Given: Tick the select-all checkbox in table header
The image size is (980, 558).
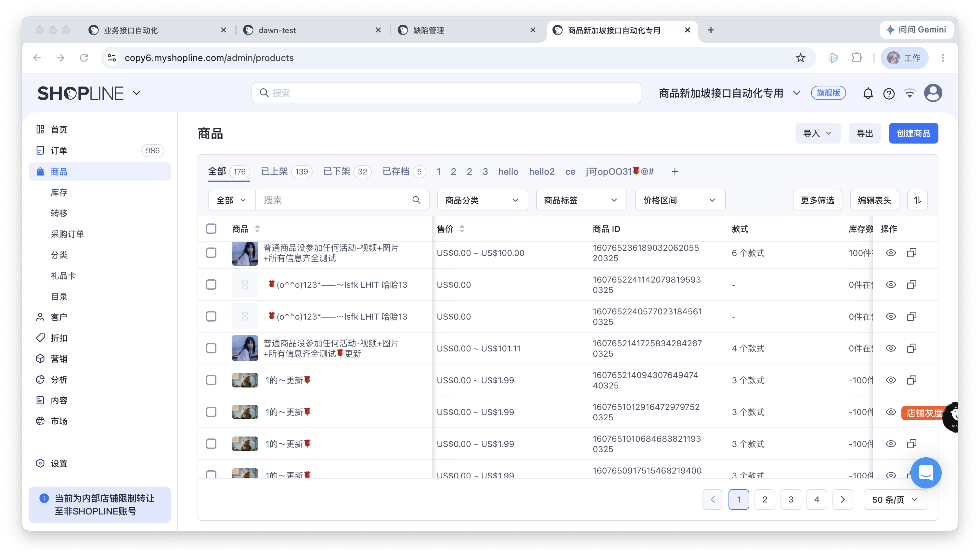Looking at the screenshot, I should click(211, 228).
